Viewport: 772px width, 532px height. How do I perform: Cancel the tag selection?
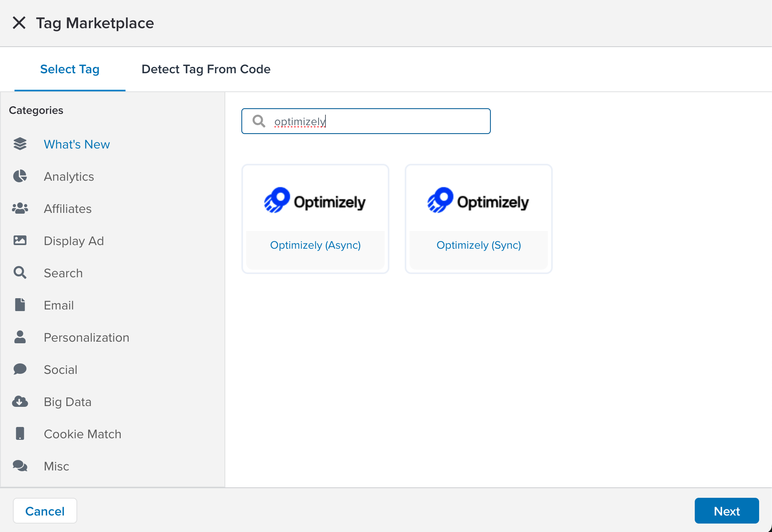tap(45, 511)
